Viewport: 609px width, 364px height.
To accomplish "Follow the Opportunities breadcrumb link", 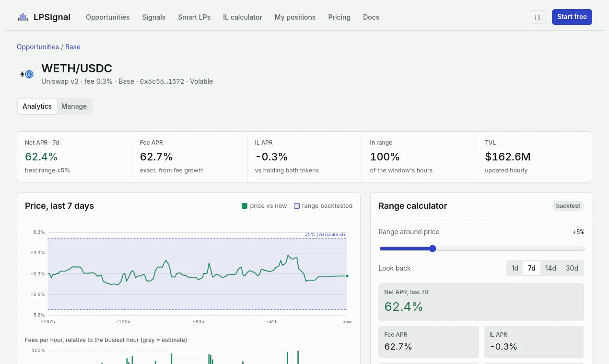I will coord(38,47).
